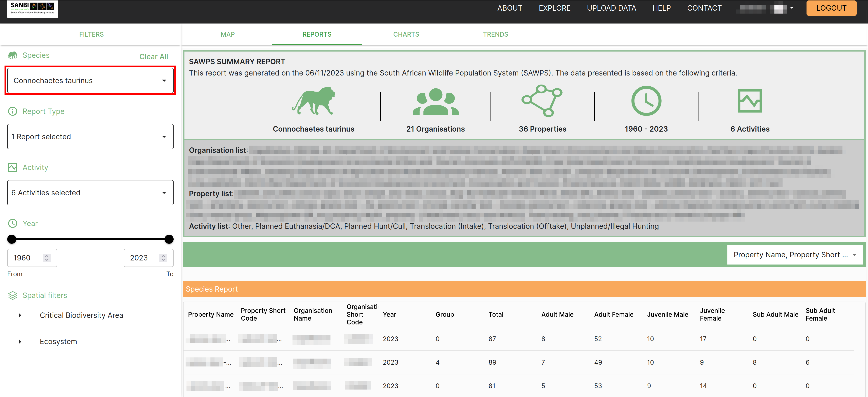This screenshot has width=868, height=397.
Task: Switch to the CHARTS tab
Action: click(x=406, y=34)
